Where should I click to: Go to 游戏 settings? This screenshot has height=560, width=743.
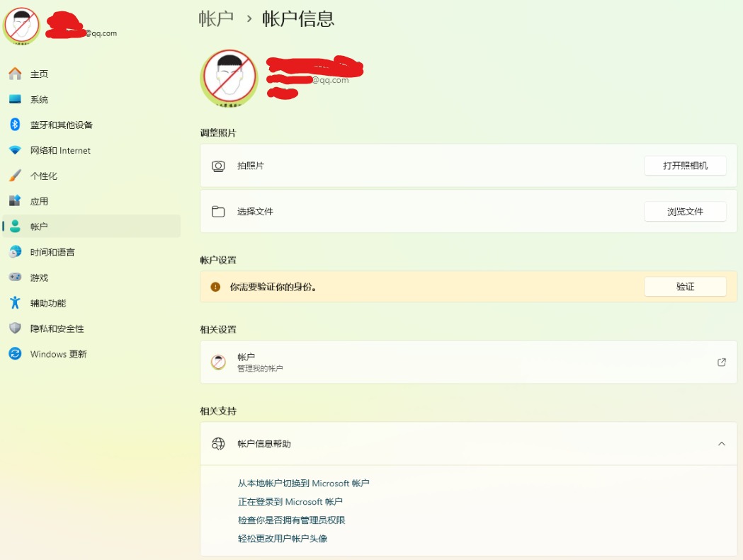point(91,277)
